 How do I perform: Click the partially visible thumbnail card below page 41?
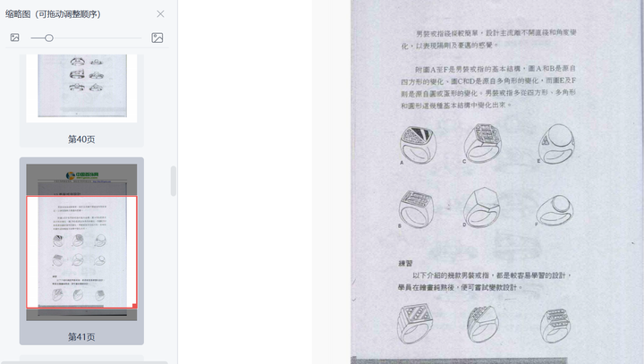pos(81,359)
